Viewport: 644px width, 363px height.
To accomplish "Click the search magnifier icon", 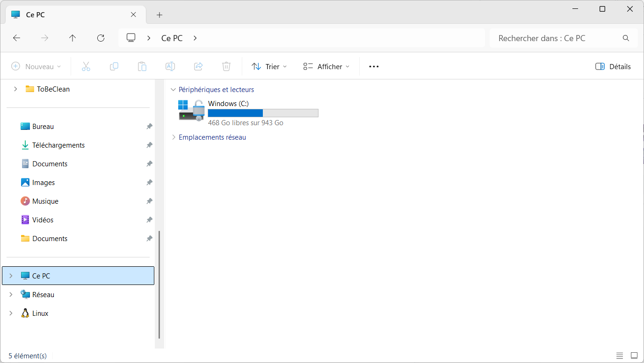I will click(x=626, y=38).
